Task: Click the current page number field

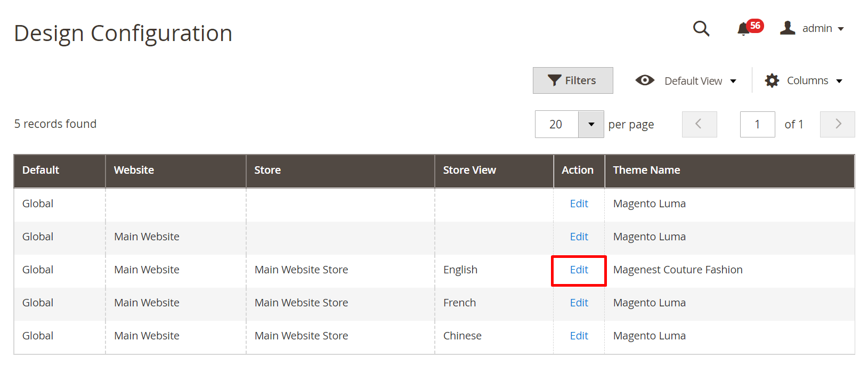Action: [757, 124]
